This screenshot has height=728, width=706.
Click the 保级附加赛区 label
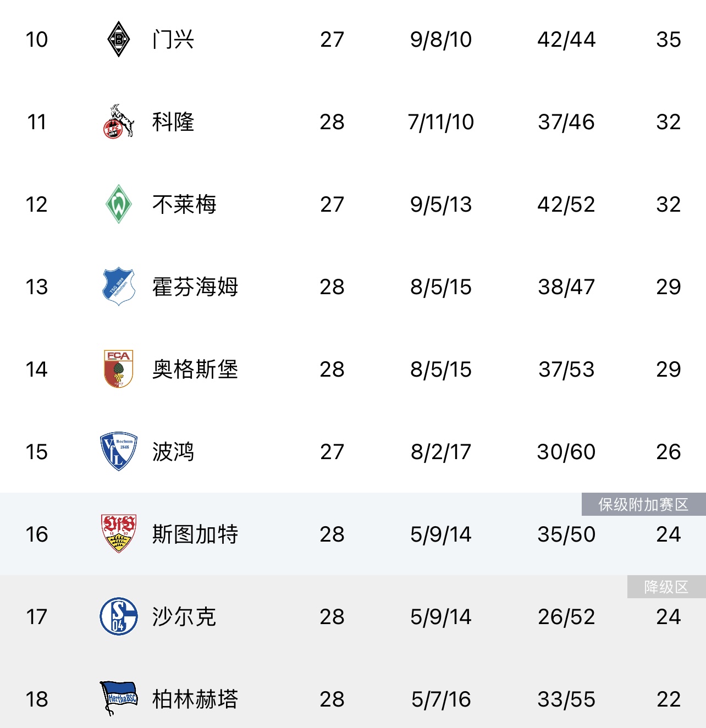point(643,504)
